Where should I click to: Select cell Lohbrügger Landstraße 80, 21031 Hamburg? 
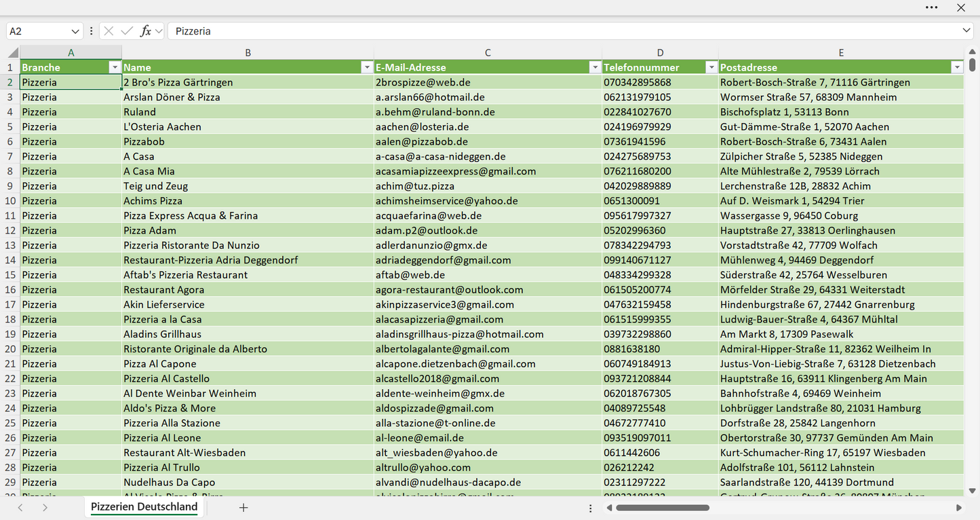[x=841, y=409]
